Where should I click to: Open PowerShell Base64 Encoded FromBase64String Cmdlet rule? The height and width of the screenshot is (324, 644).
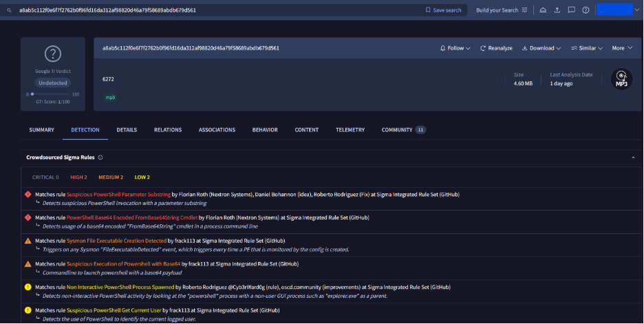132,217
